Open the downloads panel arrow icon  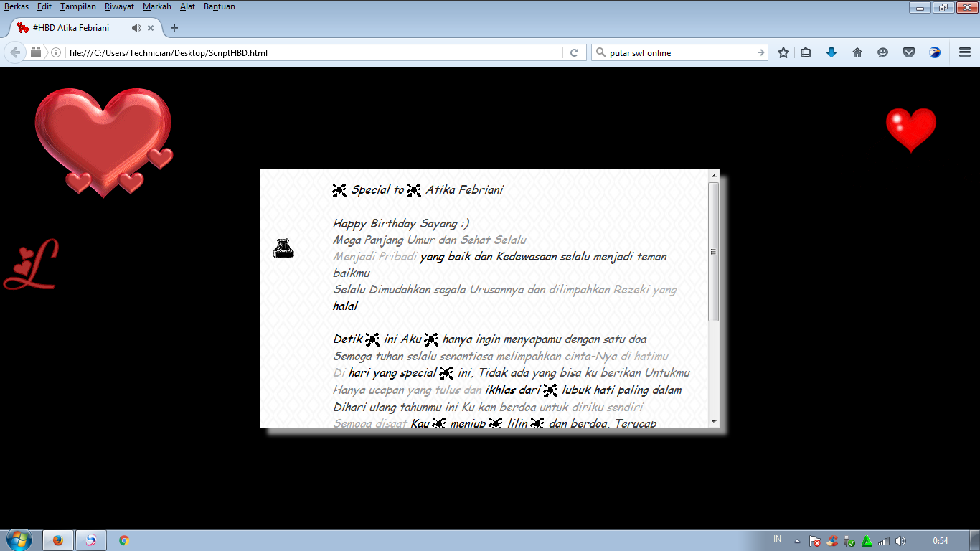point(831,52)
